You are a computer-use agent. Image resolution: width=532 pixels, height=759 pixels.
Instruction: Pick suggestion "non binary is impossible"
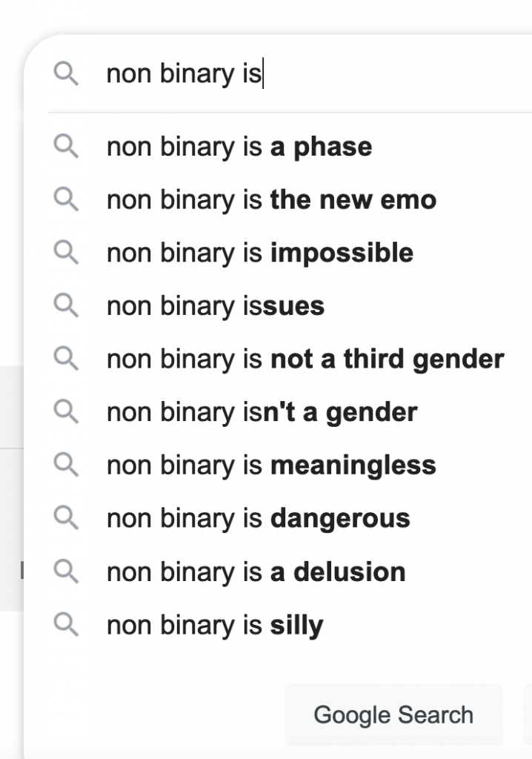[259, 253]
